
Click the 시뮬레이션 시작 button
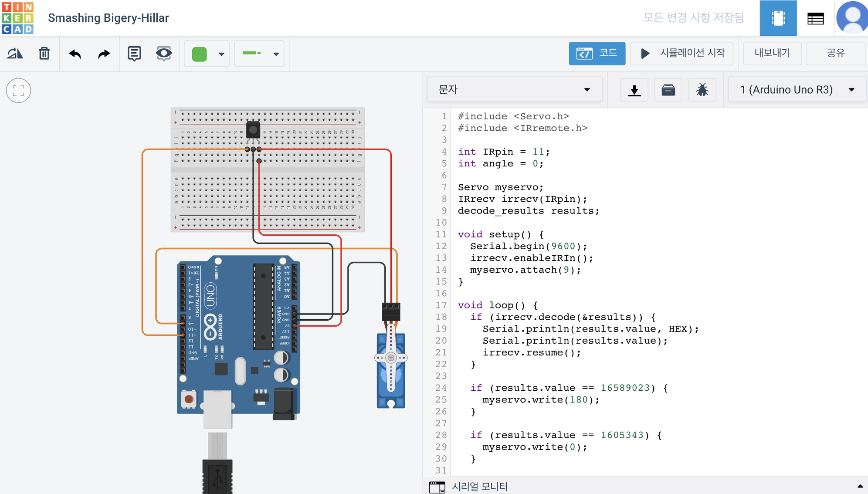pyautogui.click(x=682, y=53)
